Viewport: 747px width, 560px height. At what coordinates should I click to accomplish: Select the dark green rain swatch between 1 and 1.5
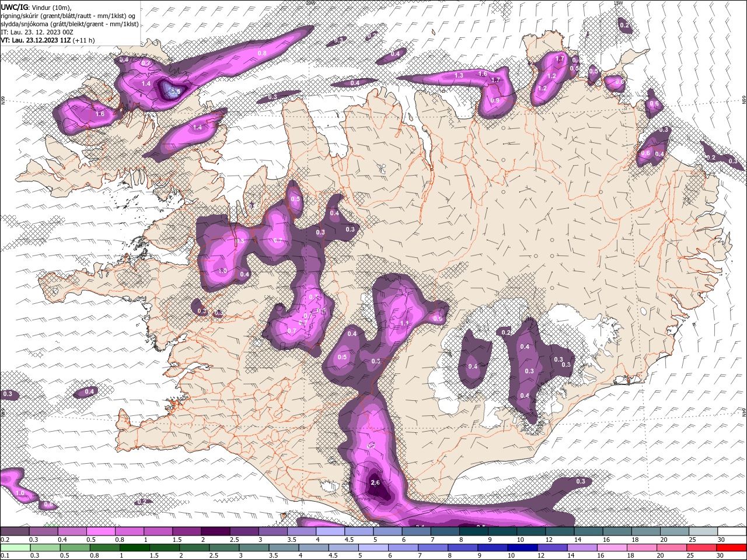coord(134,547)
